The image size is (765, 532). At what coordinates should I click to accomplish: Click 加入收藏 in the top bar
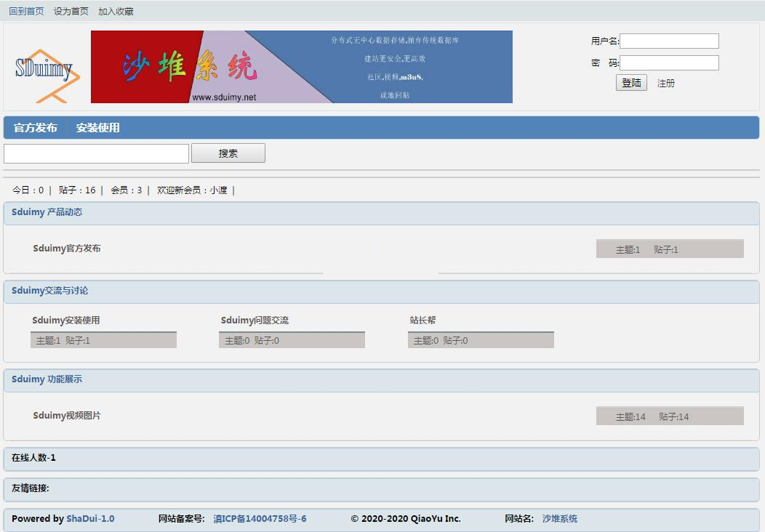(116, 11)
